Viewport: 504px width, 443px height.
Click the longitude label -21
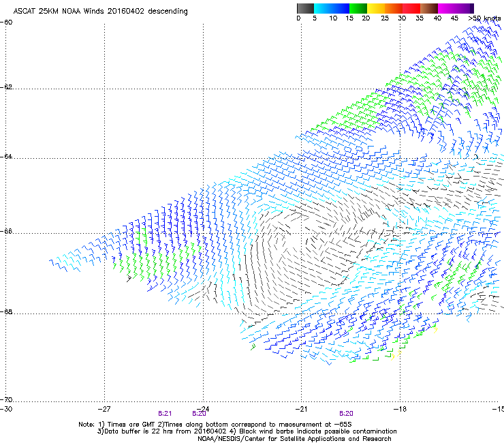pos(301,409)
